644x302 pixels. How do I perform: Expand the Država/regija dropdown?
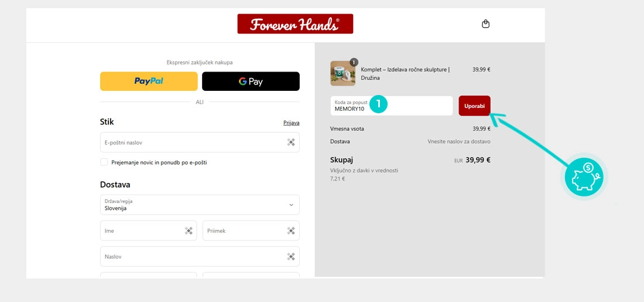[200, 205]
